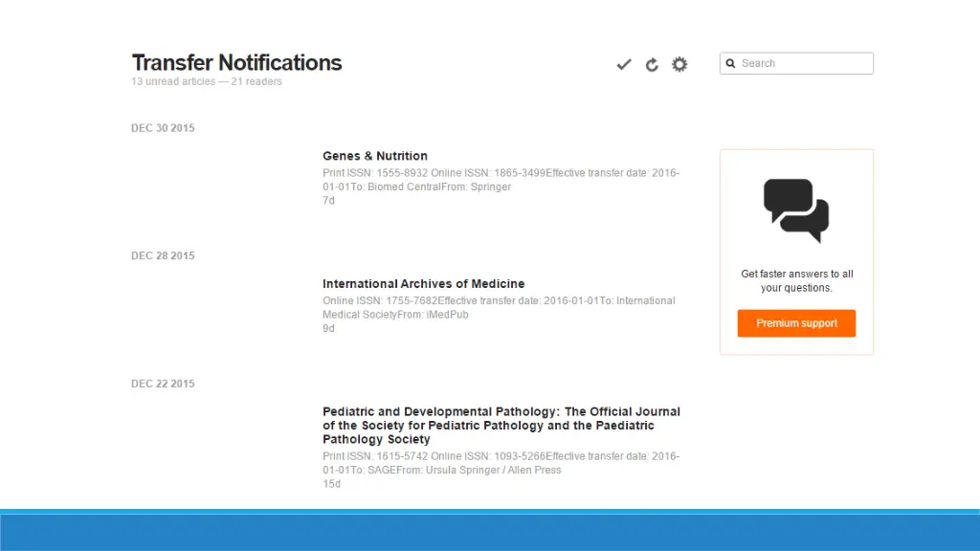Click the magnifier icon in the search box
This screenshot has height=551, width=980.
pyautogui.click(x=730, y=64)
